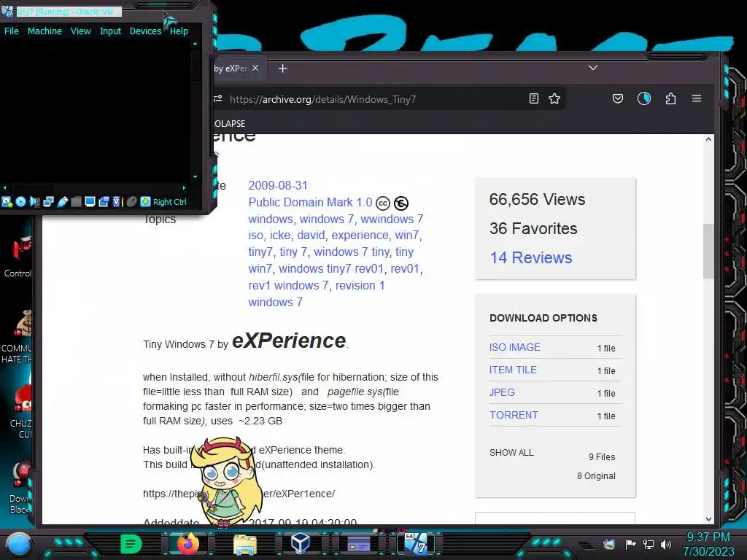Click the 'experience' topic link
Viewport: 747px width, 560px height.
tap(360, 236)
